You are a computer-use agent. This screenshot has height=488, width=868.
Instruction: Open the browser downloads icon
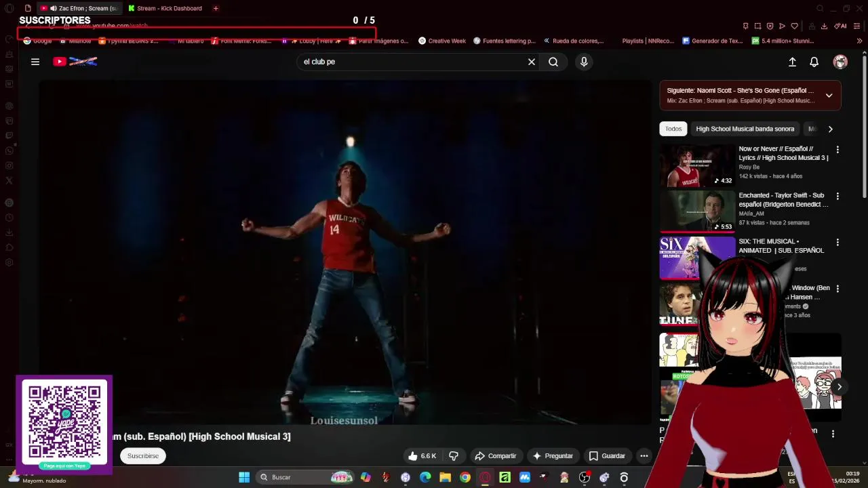[824, 26]
